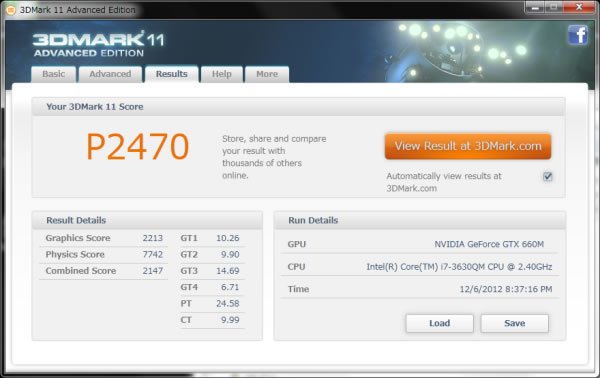Close the 3DMark 11 window
Viewport: 600px width, 378px height.
point(579,7)
